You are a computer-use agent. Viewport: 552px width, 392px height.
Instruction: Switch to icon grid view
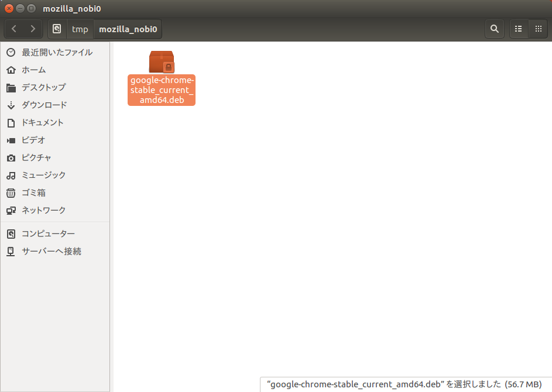tap(539, 29)
